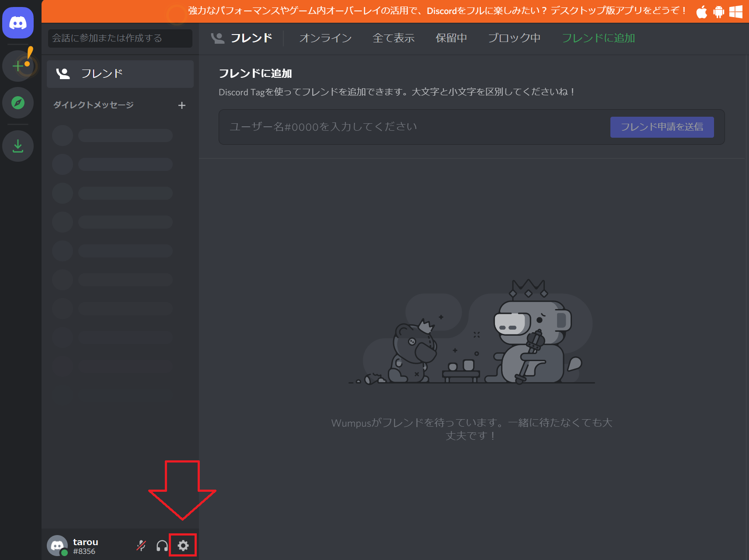749x560 pixels.
Task: Add a server with plus icon
Action: pos(18,66)
